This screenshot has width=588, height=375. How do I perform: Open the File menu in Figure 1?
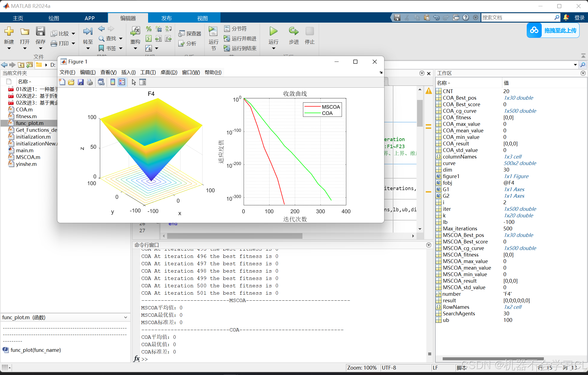point(67,72)
